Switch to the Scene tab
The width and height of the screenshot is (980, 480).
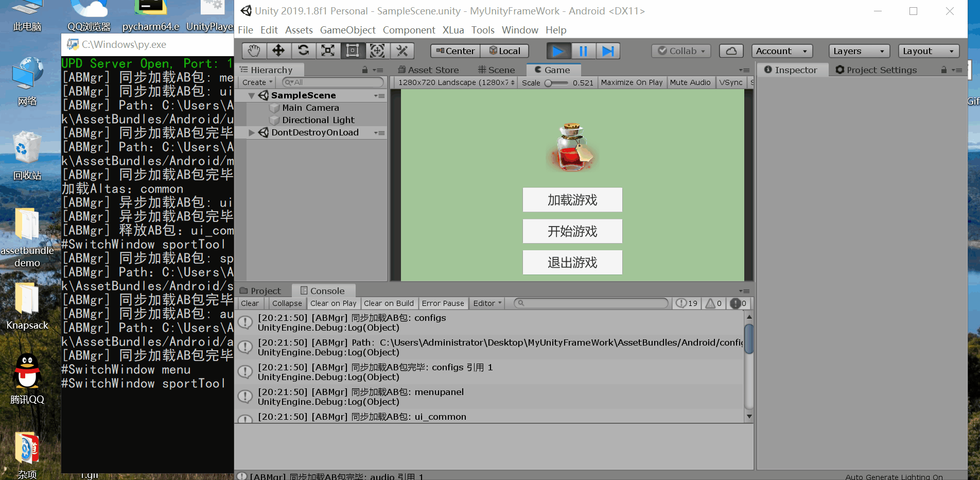[x=496, y=70]
